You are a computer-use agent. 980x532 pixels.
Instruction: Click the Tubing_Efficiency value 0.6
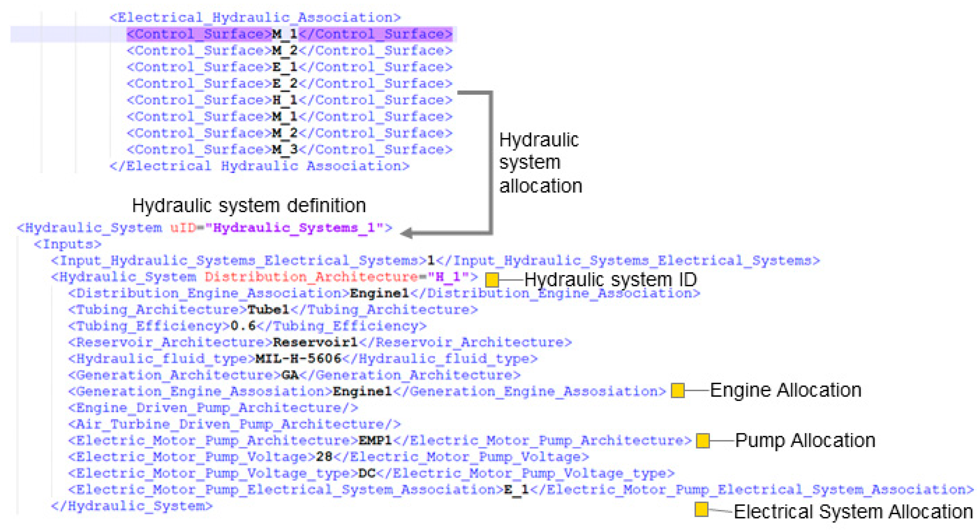point(243,326)
